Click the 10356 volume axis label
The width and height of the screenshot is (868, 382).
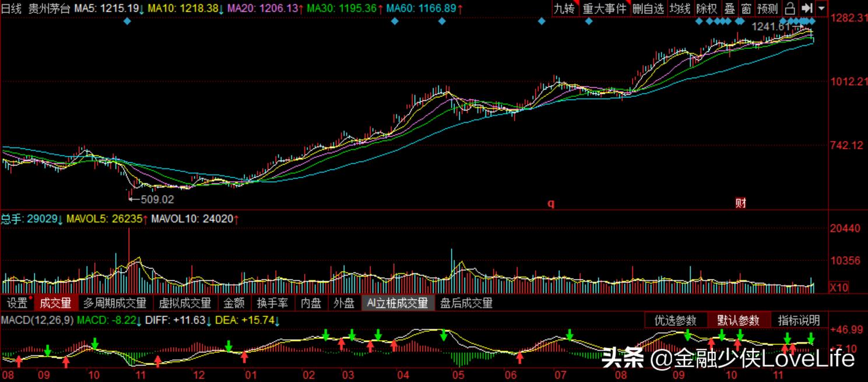[x=845, y=260]
